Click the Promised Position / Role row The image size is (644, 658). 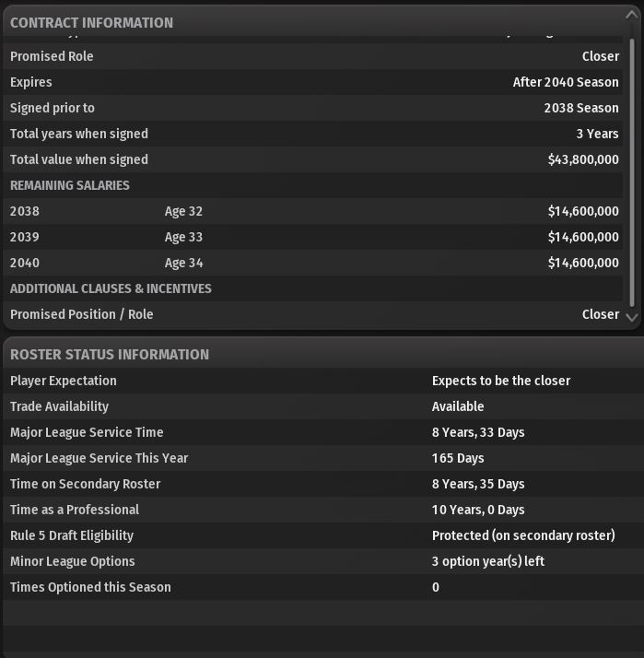pos(313,314)
